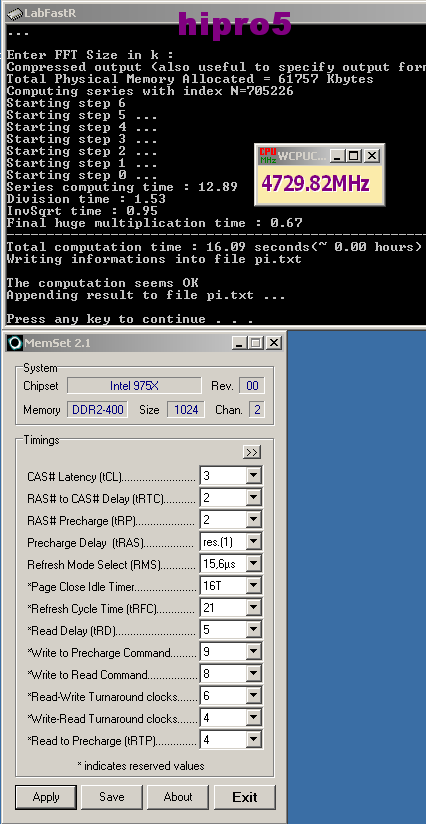The width and height of the screenshot is (426, 824).
Task: Click the 4729.82MHz clock readout
Action: click(315, 184)
